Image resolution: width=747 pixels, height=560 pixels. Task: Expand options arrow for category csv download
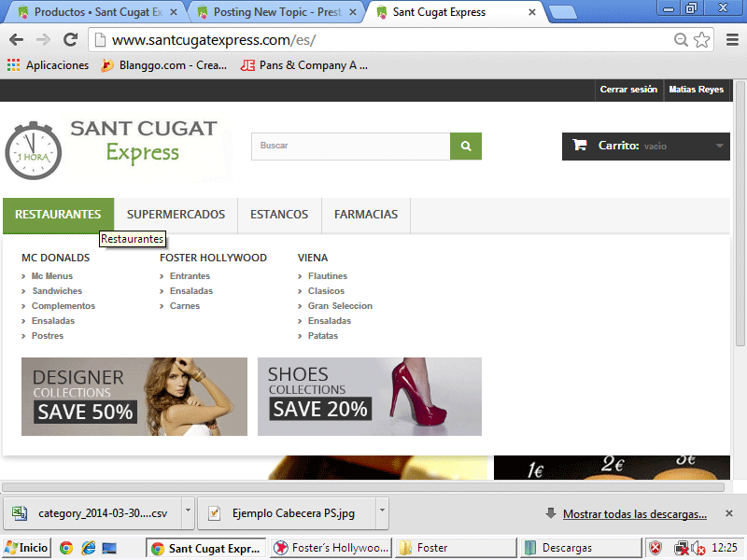pos(189,513)
